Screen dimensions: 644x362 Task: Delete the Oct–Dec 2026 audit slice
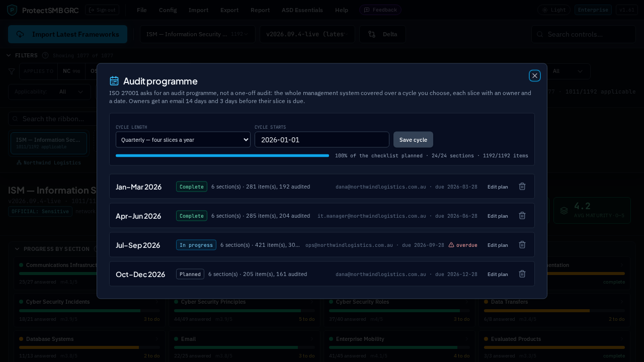click(522, 274)
